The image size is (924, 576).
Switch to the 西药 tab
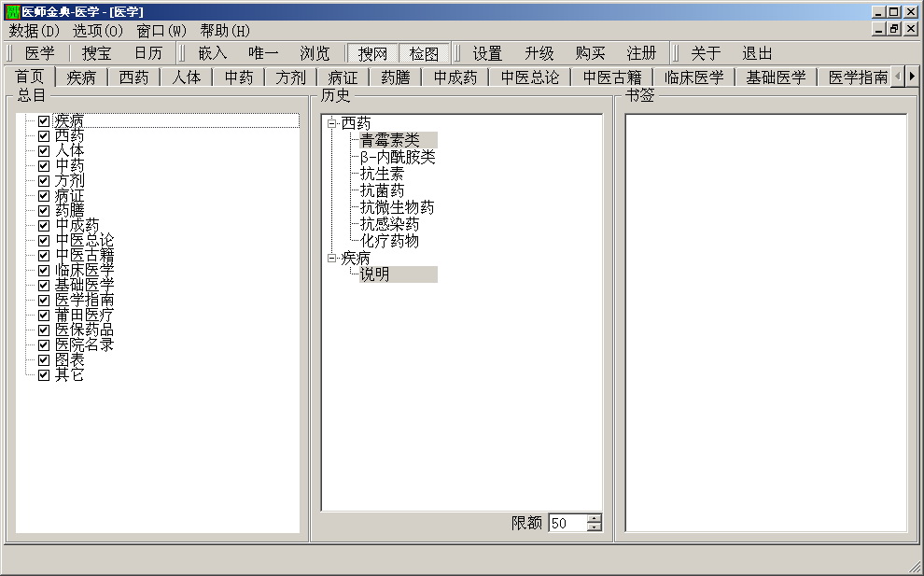click(x=133, y=77)
